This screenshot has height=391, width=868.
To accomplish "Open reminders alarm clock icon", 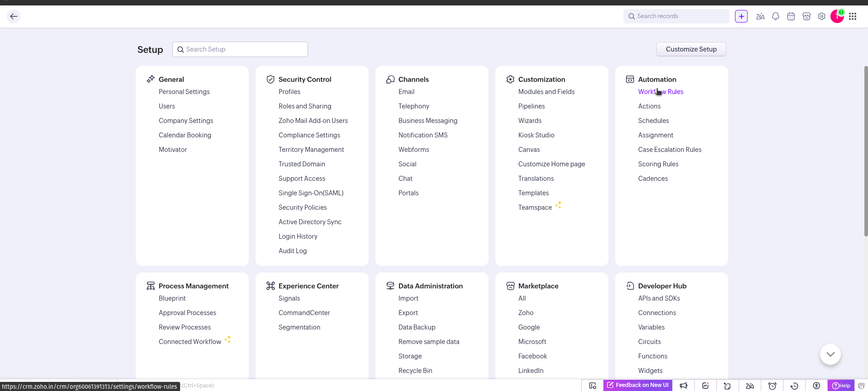I will tap(772, 386).
